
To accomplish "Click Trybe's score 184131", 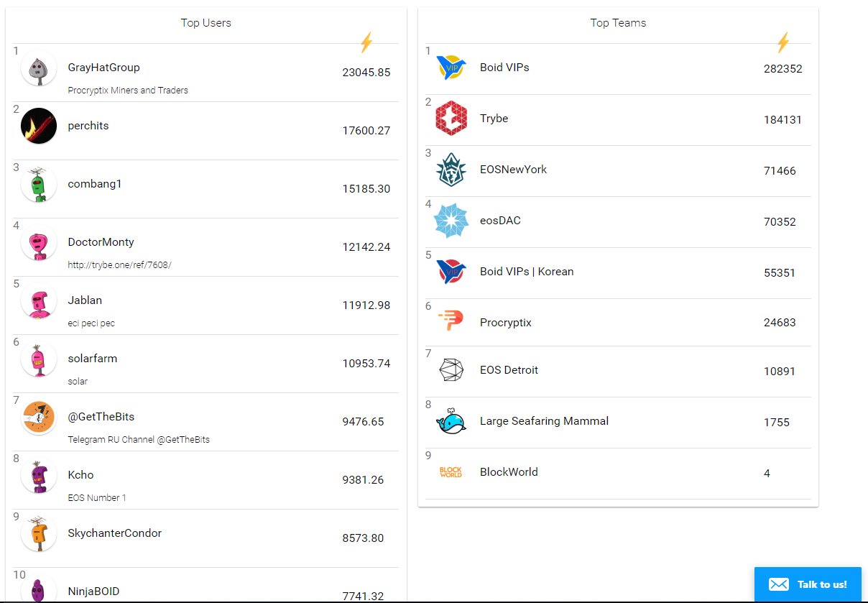I will pos(782,120).
